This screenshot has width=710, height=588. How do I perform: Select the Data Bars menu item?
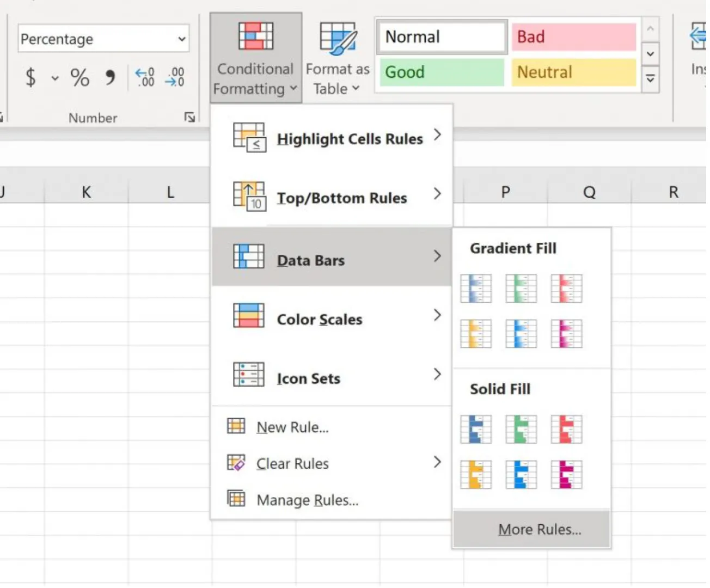[x=332, y=257]
